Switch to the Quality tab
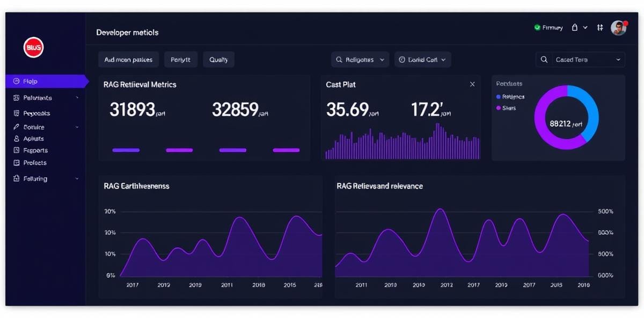The width and height of the screenshot is (644, 318). point(218,60)
